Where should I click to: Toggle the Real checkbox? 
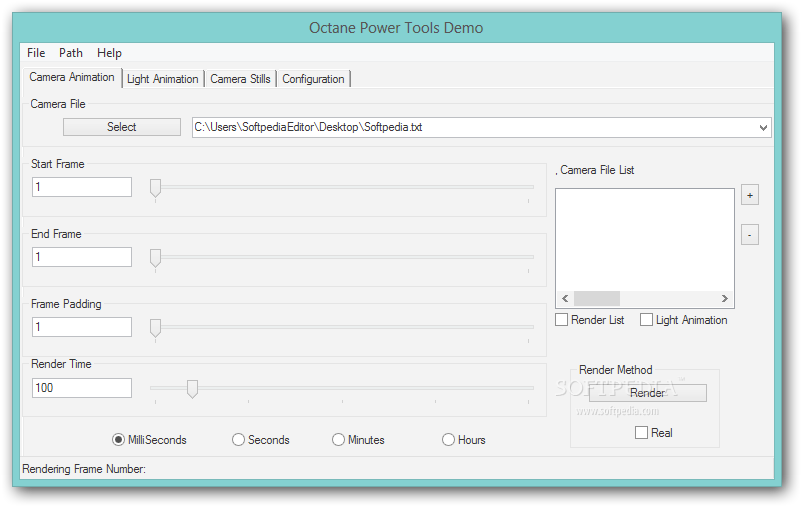coord(641,433)
